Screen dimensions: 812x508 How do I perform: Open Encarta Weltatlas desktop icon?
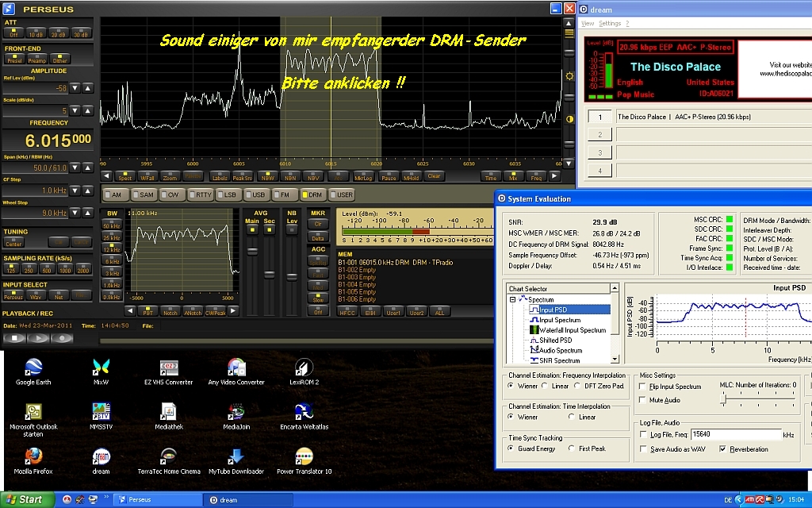click(304, 416)
